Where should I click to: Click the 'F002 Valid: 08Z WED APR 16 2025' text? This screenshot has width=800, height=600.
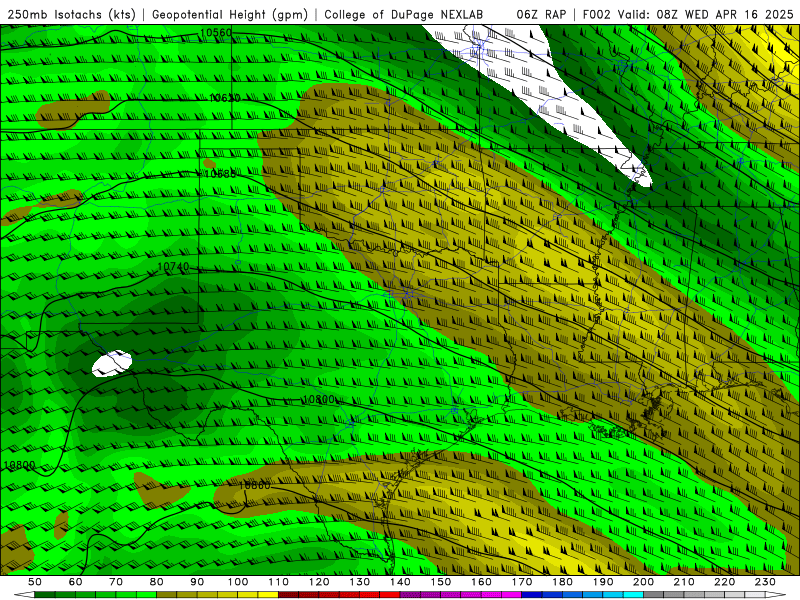[x=688, y=14]
